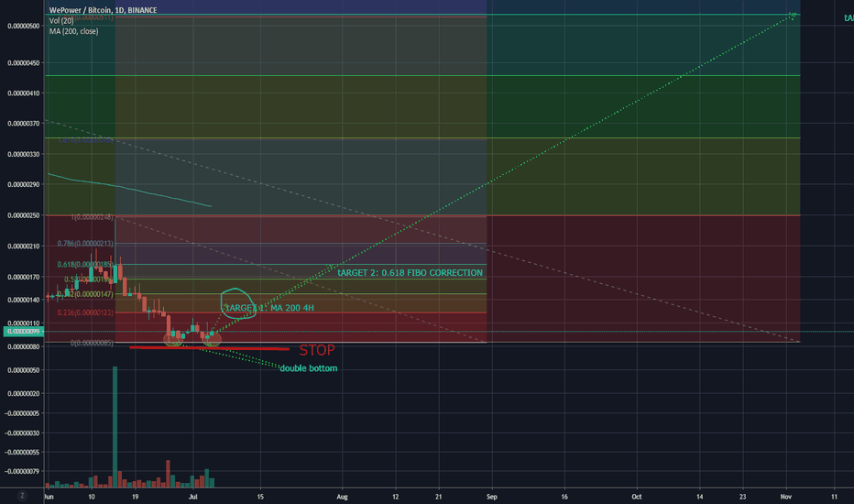Click the 23 date label on time axis

742,497
